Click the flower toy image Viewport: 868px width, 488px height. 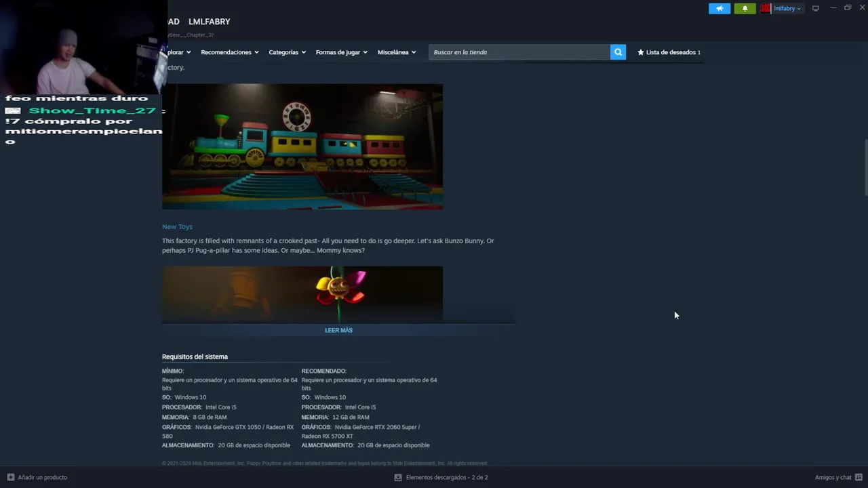point(302,293)
